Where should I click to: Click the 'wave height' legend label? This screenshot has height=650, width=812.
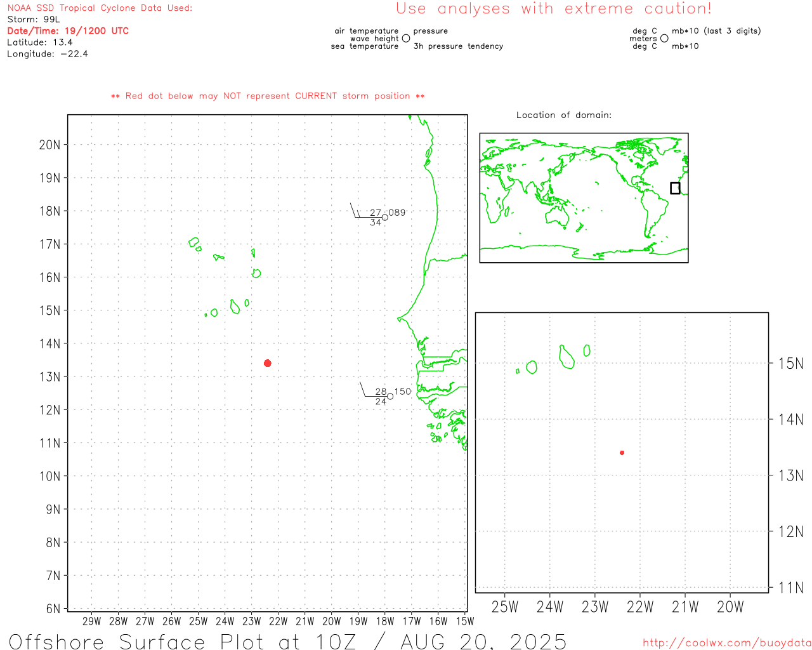[x=374, y=39]
